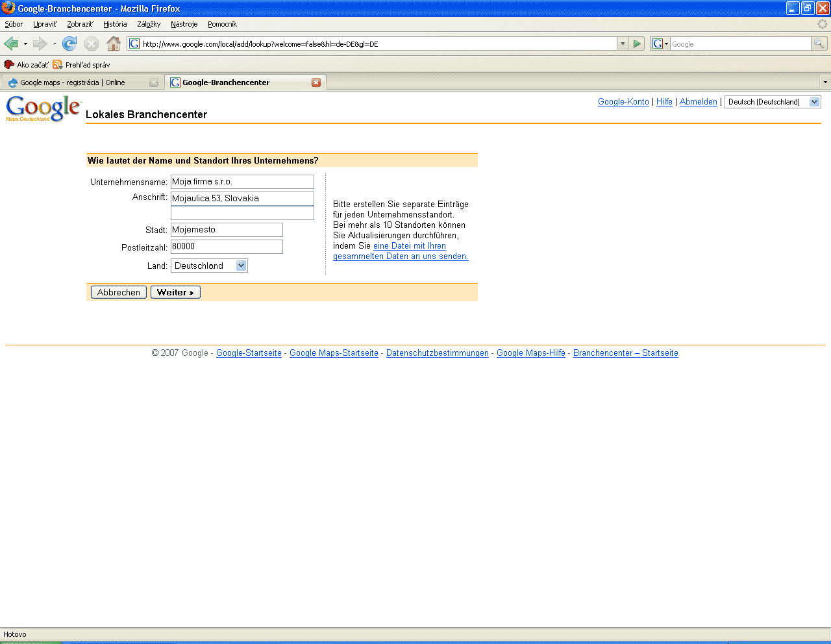Open the Google-Startseite footer link

(x=249, y=353)
